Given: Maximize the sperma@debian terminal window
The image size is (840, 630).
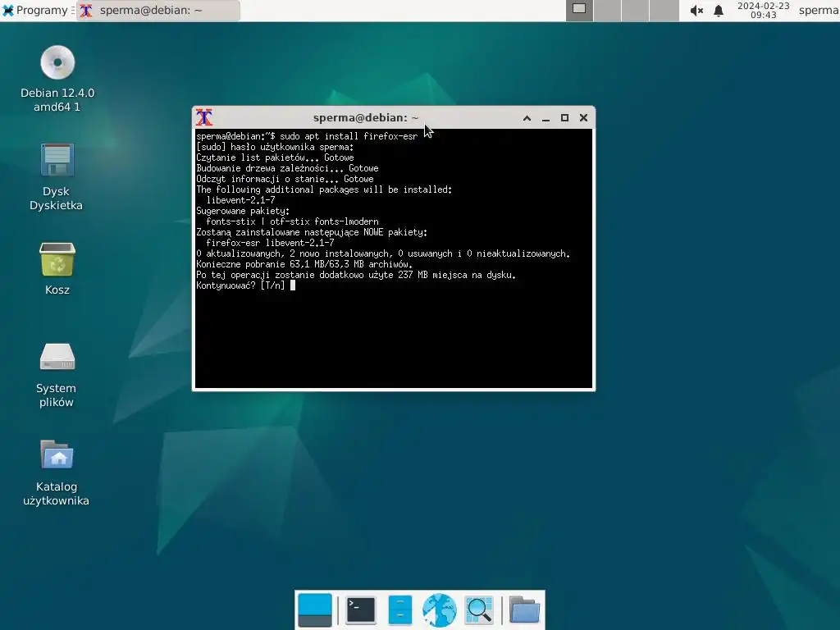Looking at the screenshot, I should point(564,118).
